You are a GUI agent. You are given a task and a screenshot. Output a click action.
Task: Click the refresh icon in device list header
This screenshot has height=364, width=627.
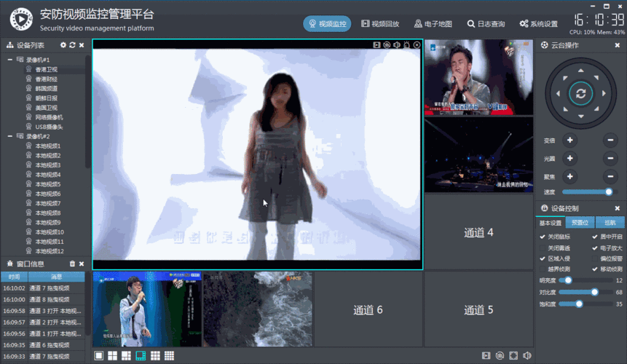[72, 45]
